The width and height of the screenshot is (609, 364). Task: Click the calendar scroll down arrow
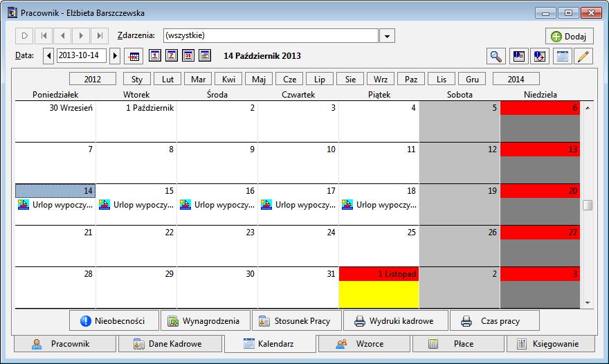click(x=588, y=302)
